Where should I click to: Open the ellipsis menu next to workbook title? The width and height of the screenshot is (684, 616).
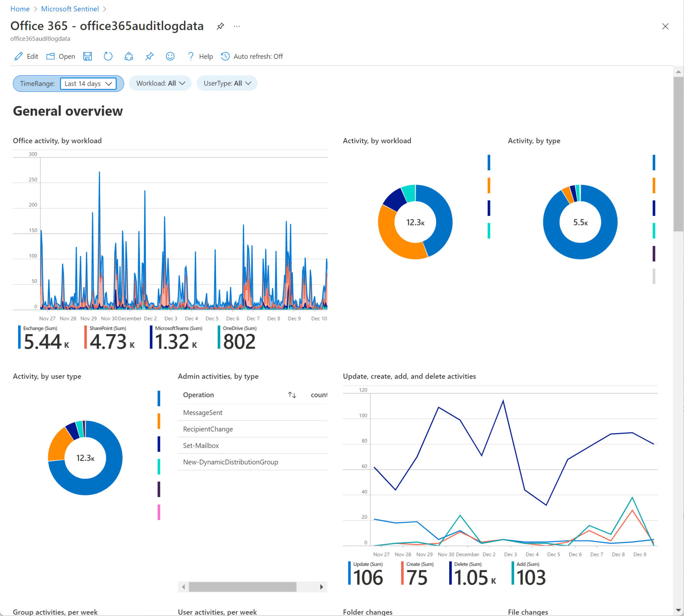coord(236,26)
